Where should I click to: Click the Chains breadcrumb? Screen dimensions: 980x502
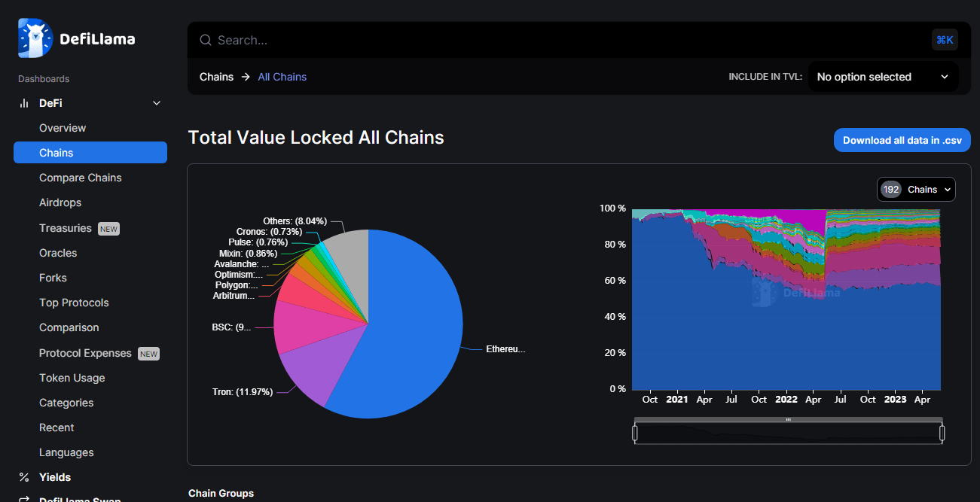217,77
